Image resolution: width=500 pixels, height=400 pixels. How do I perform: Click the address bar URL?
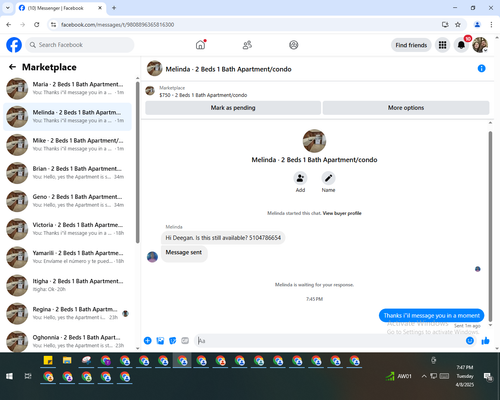117,25
